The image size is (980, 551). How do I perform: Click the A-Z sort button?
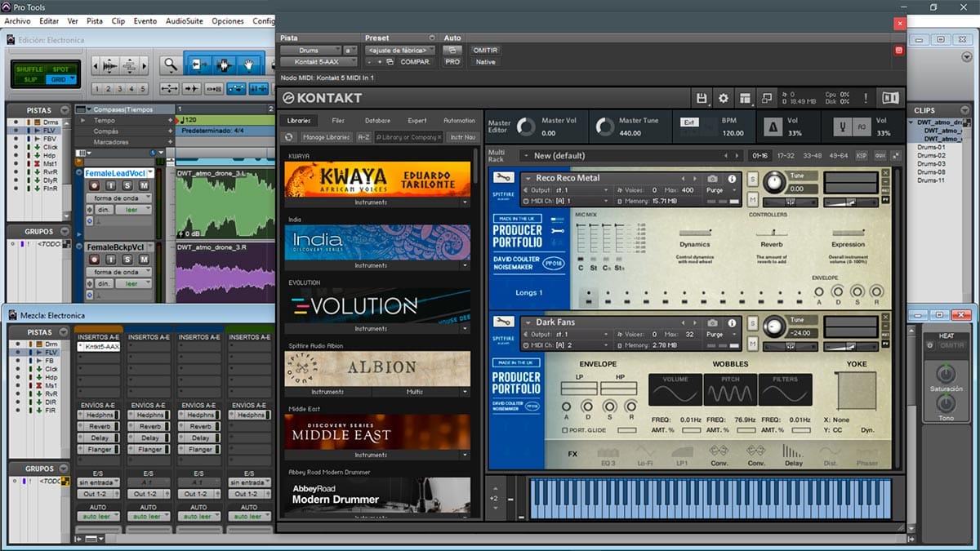[x=364, y=137]
